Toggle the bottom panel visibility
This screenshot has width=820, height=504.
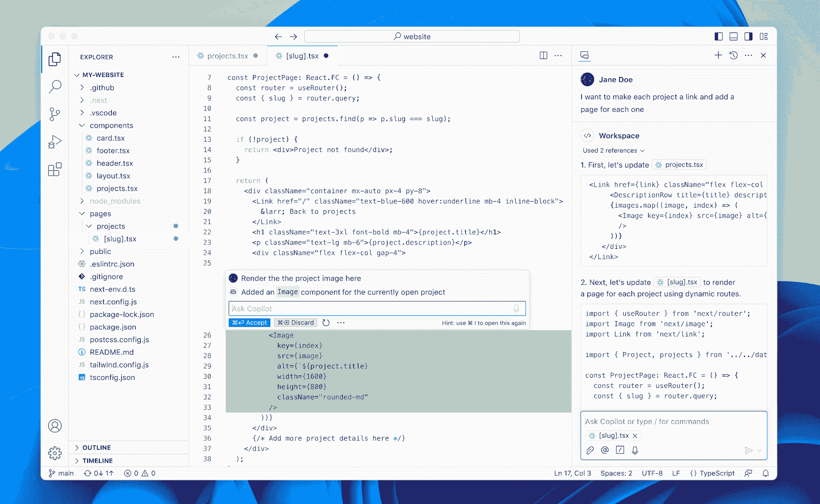[733, 37]
